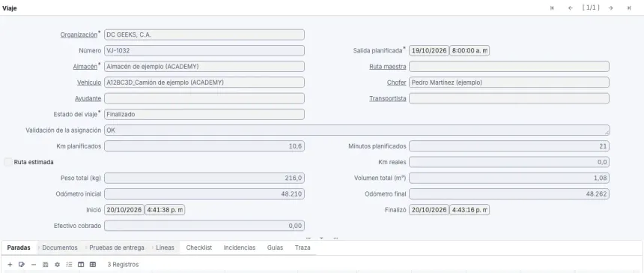Click the Odómetro final field
Image resolution: width=644 pixels, height=273 pixels.
(509, 194)
